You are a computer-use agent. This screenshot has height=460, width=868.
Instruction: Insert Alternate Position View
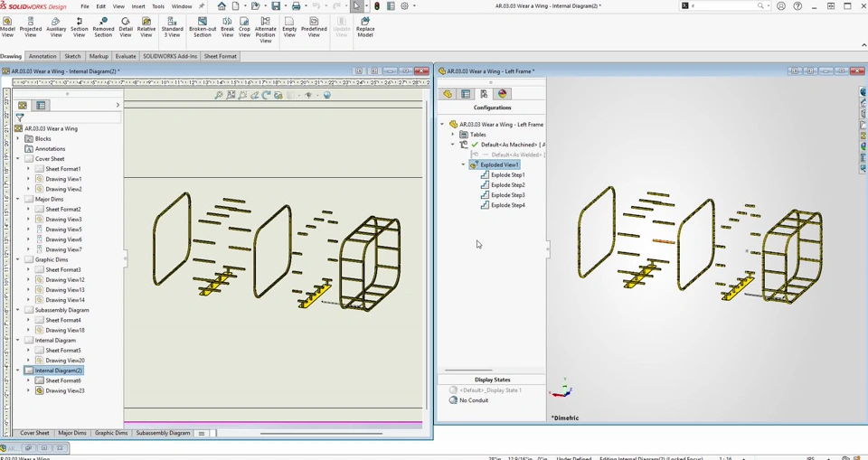265,29
